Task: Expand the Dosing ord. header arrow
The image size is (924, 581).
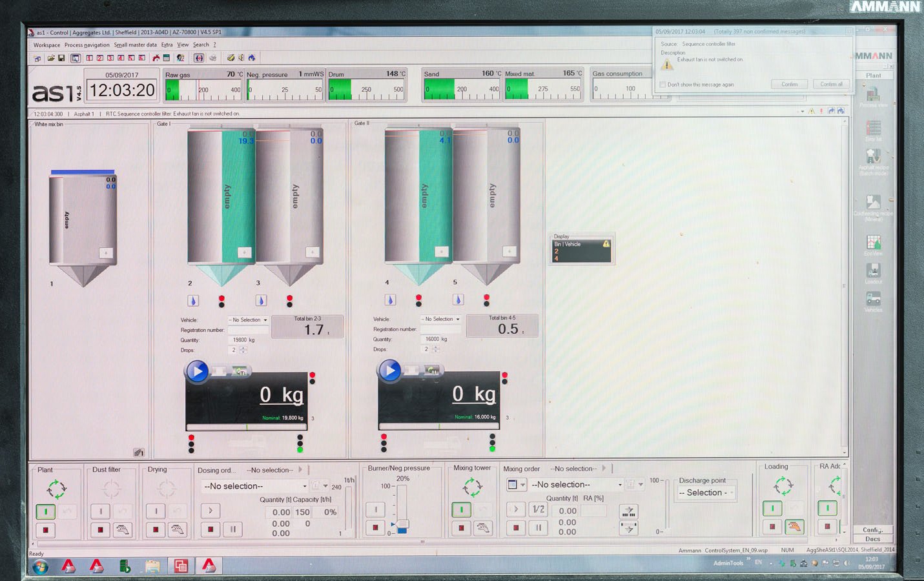Action: (300, 470)
